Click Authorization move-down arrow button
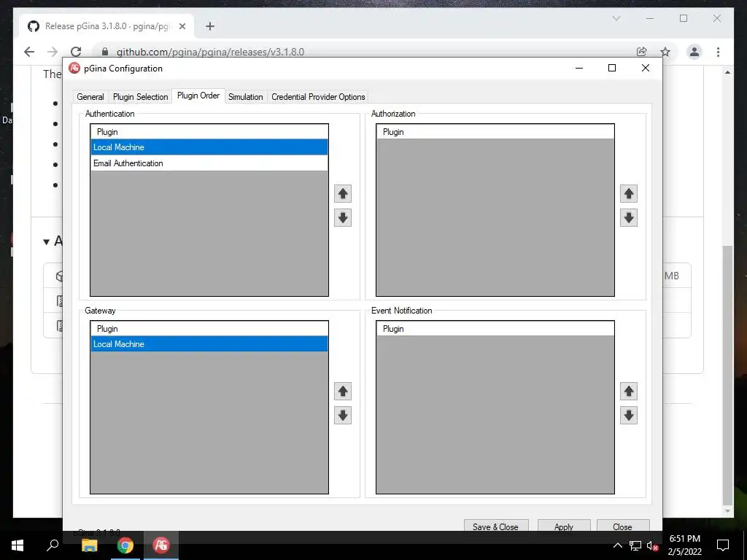 (628, 217)
